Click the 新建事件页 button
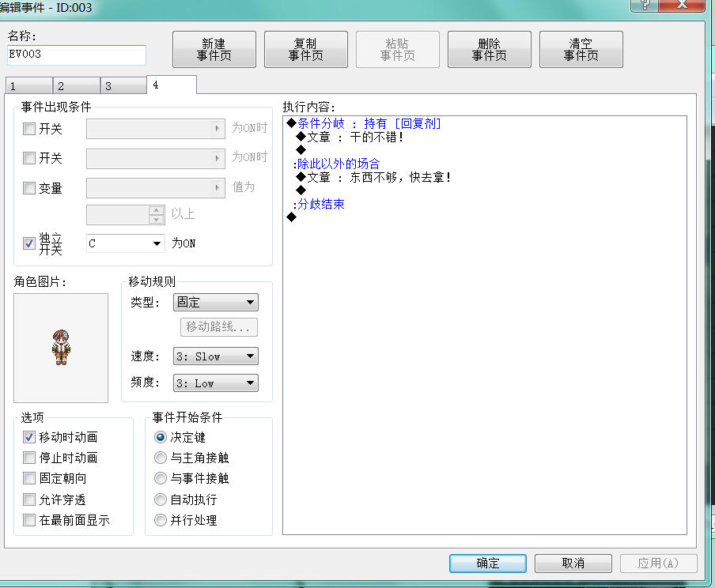 214,50
